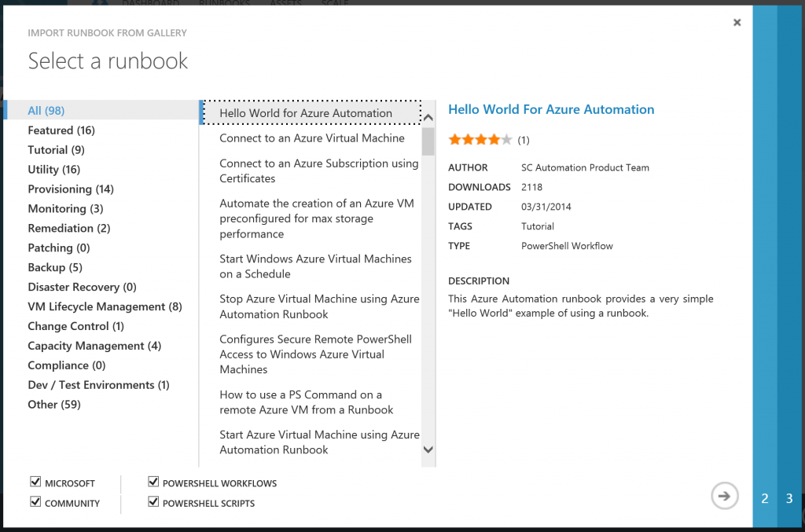Select the Disaster Recovery (0) category

(x=82, y=287)
